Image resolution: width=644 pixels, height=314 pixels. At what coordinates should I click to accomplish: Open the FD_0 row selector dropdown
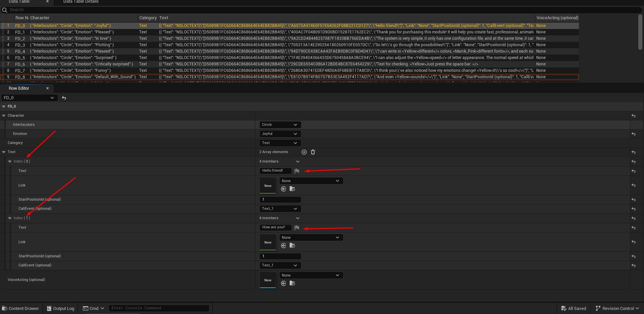(29, 98)
